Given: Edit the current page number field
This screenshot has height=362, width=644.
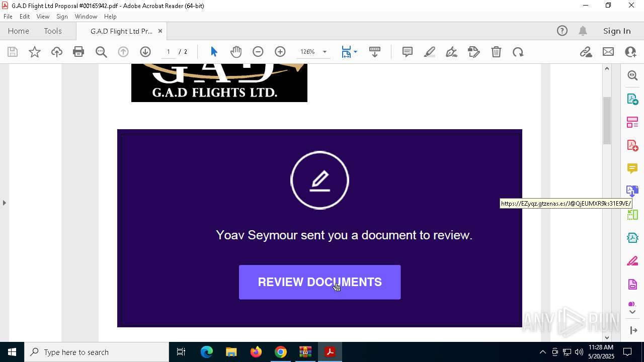Looking at the screenshot, I should click(168, 52).
